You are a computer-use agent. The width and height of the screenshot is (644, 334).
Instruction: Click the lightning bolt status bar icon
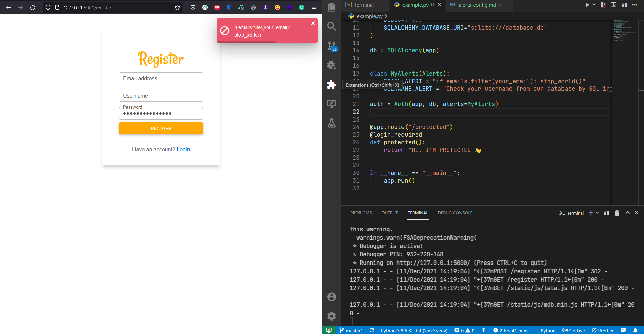(x=484, y=330)
